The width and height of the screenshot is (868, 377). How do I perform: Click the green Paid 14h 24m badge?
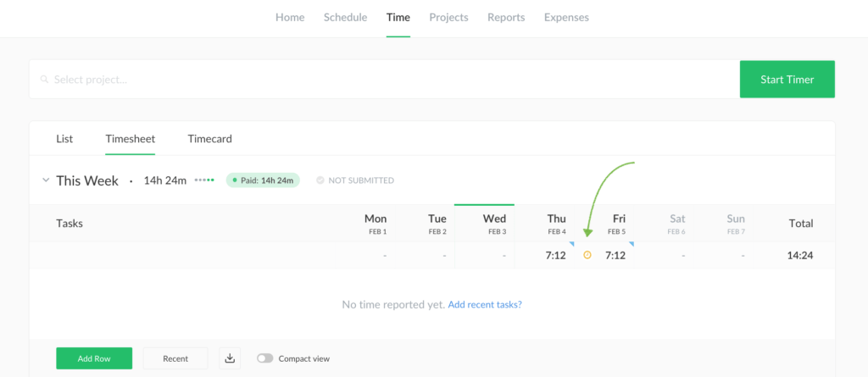point(263,180)
